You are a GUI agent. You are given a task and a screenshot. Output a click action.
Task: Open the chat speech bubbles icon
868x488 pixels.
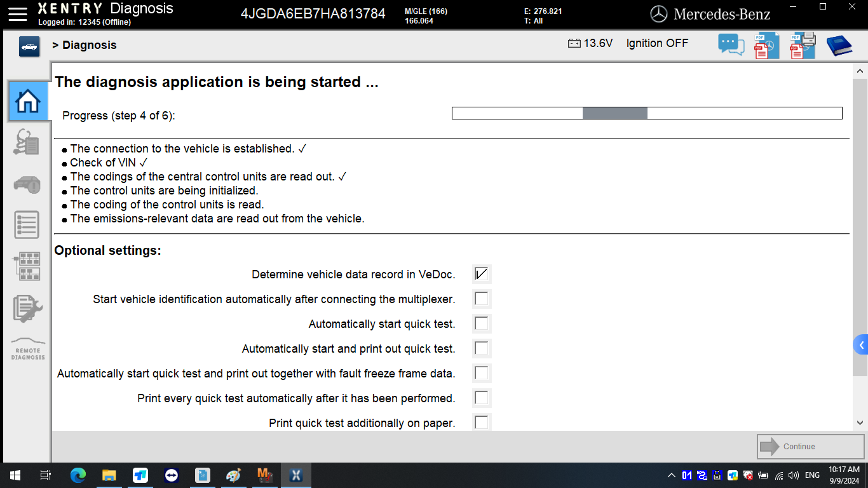(x=731, y=45)
